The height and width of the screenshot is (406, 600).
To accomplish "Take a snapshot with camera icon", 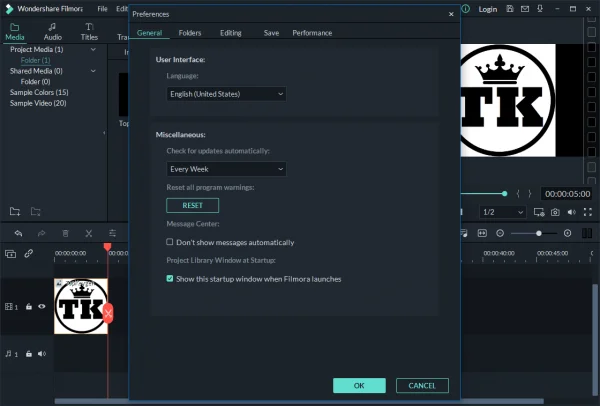I will coord(555,212).
